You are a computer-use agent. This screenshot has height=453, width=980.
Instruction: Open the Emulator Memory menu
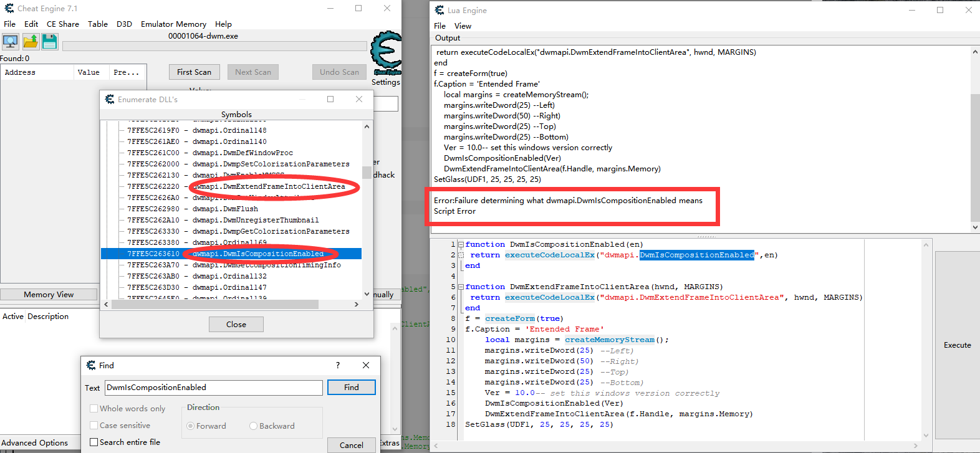click(x=173, y=24)
